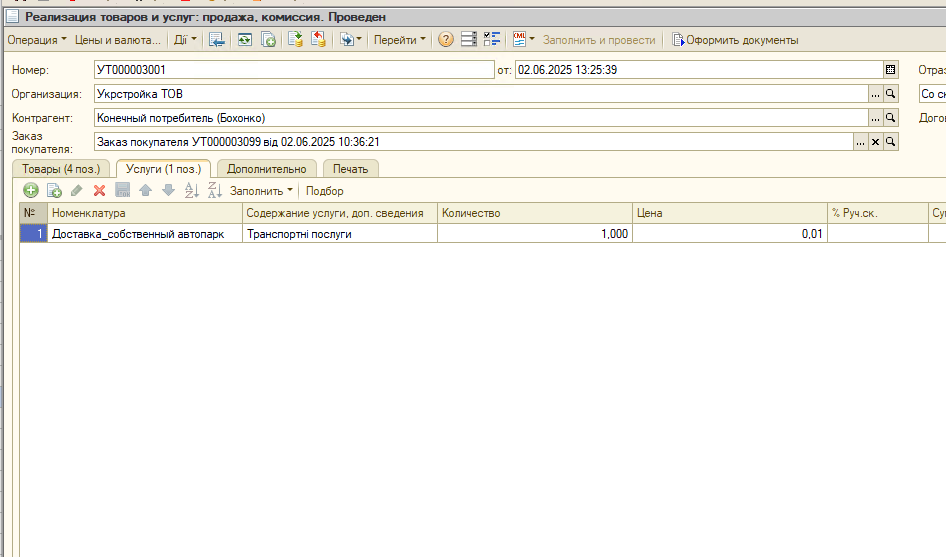946x557 pixels.
Task: Sort rows ascending A-Z
Action: [x=191, y=191]
